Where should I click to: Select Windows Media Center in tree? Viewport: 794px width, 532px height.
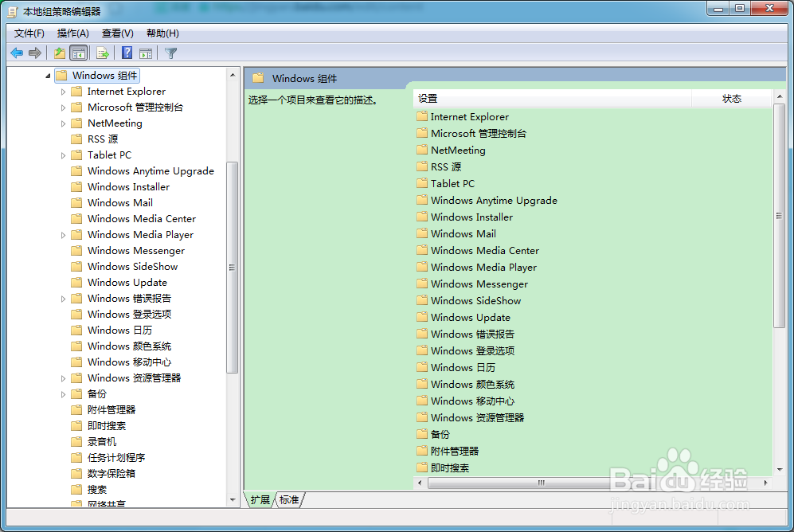coord(141,219)
